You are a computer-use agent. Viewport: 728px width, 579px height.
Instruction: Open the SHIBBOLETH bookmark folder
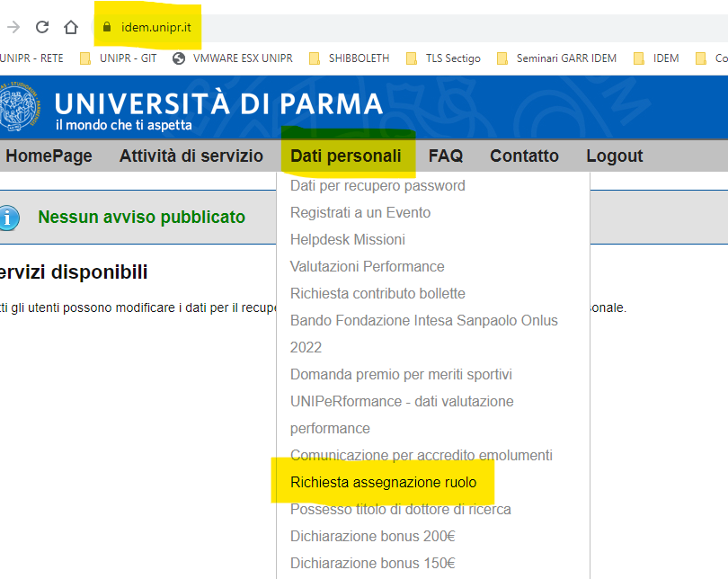[x=350, y=58]
